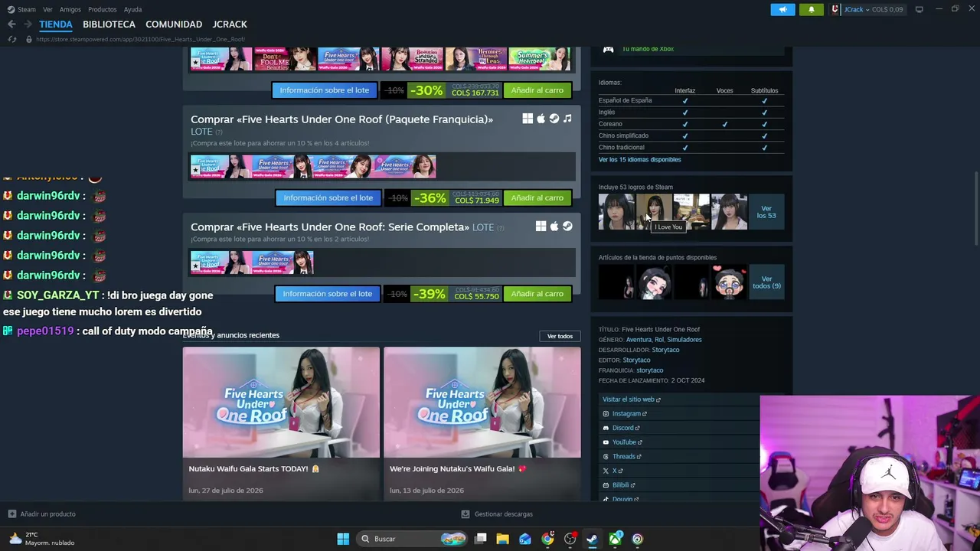Open bundle info for the -36% bundle
Screen dimensions: 980x551
328,197
